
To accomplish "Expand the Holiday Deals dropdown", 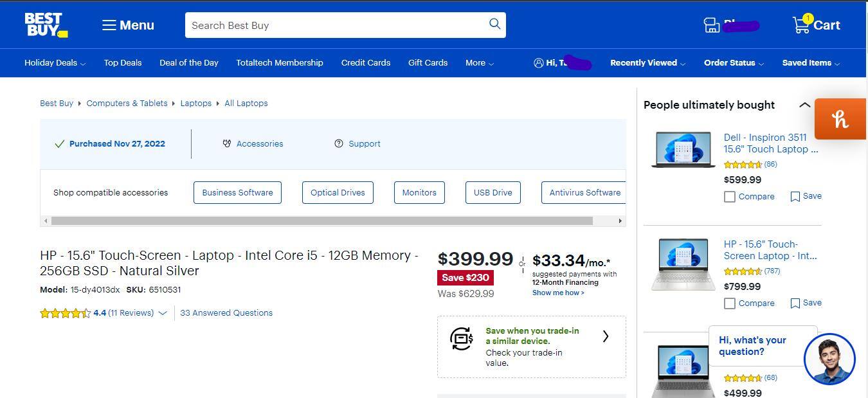I will 55,63.
